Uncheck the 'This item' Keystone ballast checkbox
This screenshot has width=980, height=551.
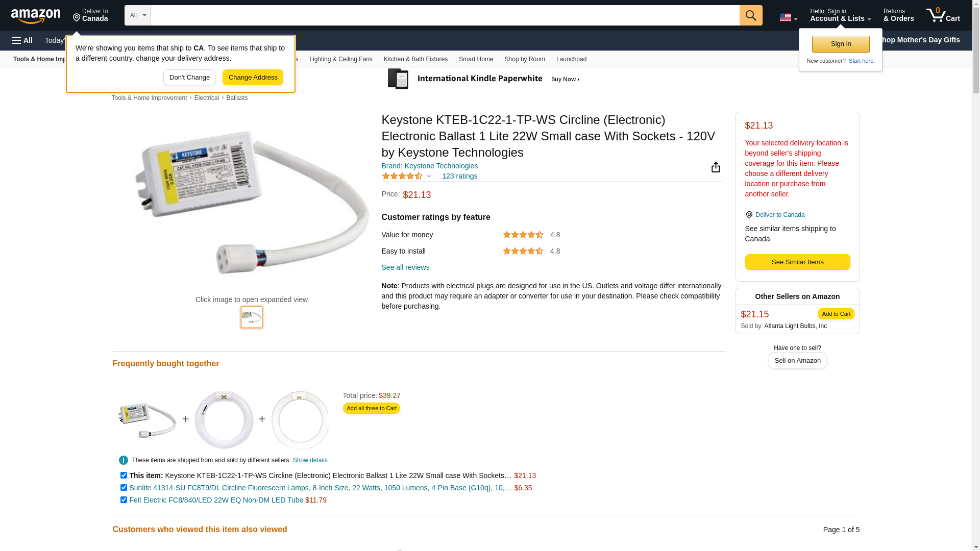pyautogui.click(x=124, y=475)
